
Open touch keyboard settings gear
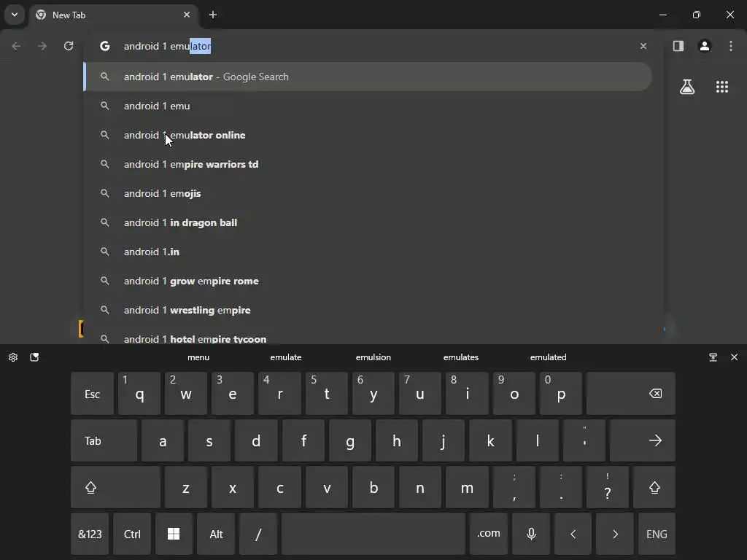(x=13, y=357)
